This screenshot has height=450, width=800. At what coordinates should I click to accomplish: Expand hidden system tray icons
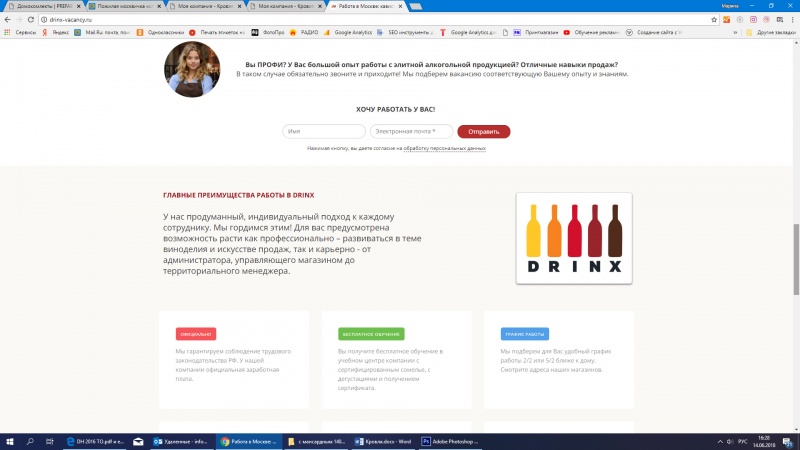coord(720,441)
